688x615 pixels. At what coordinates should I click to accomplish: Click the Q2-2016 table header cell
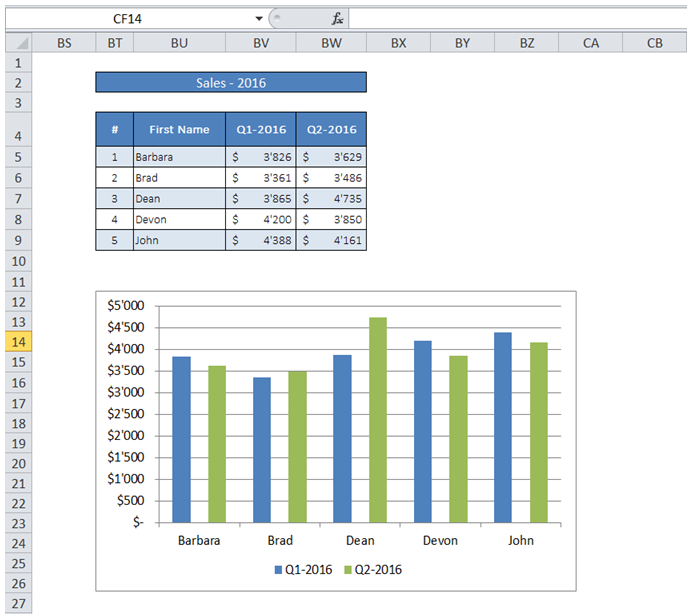[331, 129]
